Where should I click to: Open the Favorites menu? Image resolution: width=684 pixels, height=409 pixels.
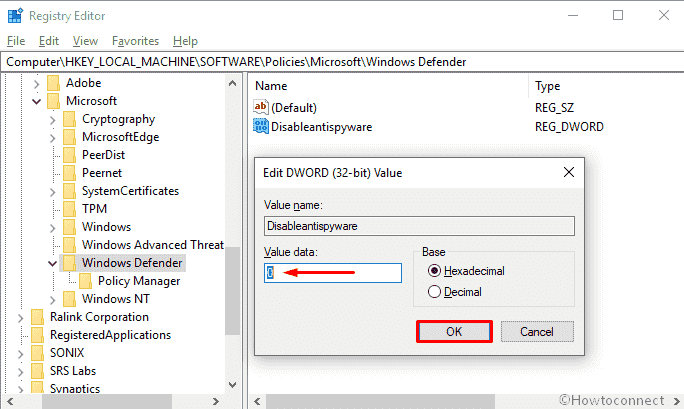[135, 41]
